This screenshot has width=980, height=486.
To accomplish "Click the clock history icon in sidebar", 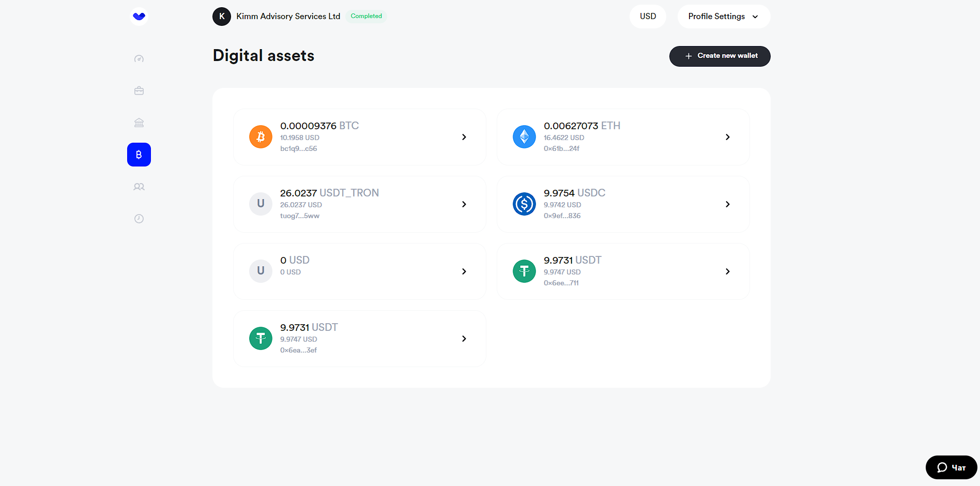I will coord(139,219).
